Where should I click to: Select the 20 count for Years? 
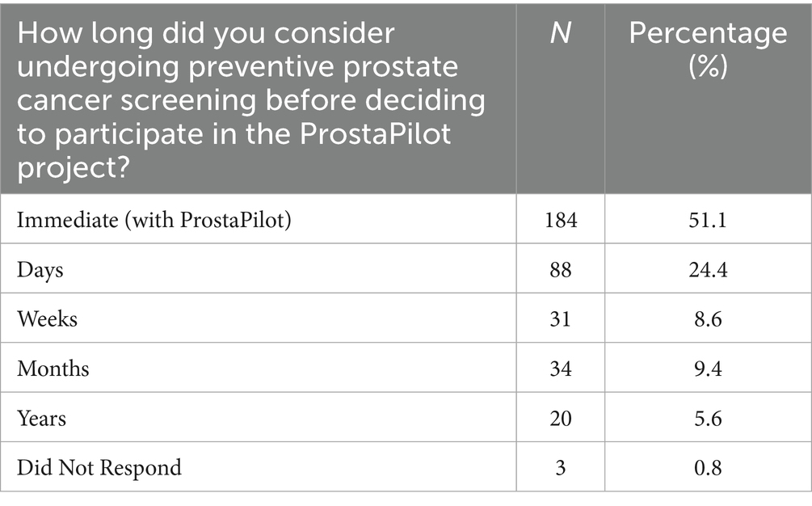point(561,419)
